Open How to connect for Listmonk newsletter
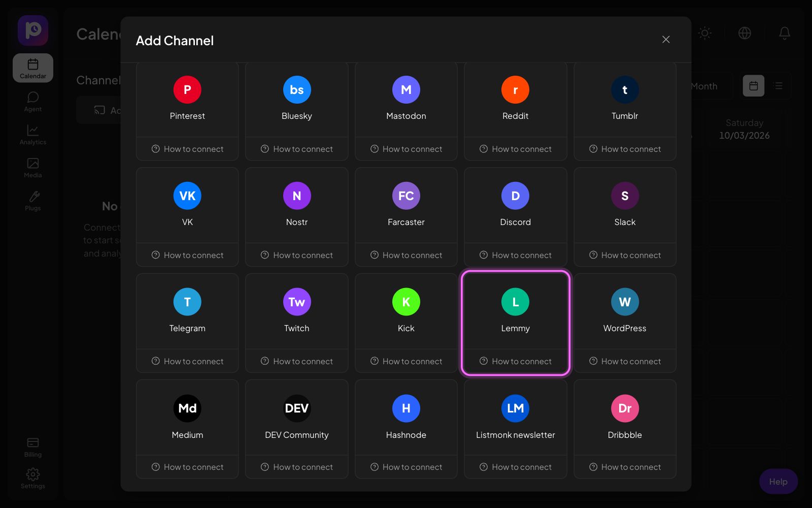This screenshot has width=812, height=508. click(515, 467)
